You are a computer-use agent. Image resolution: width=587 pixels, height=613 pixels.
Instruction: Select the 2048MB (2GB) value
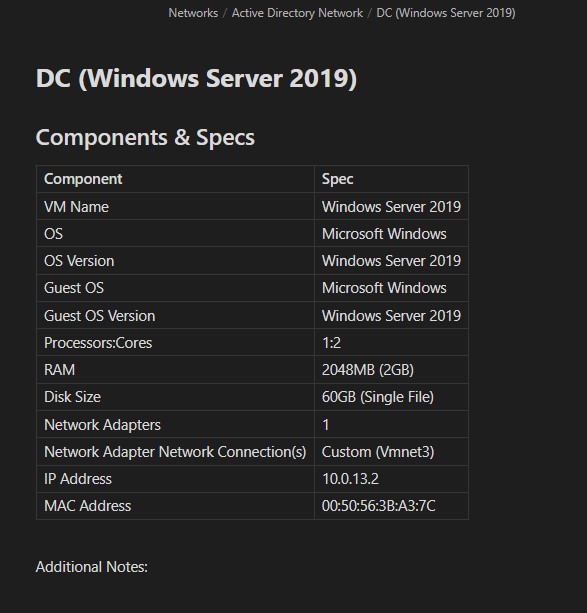click(368, 370)
